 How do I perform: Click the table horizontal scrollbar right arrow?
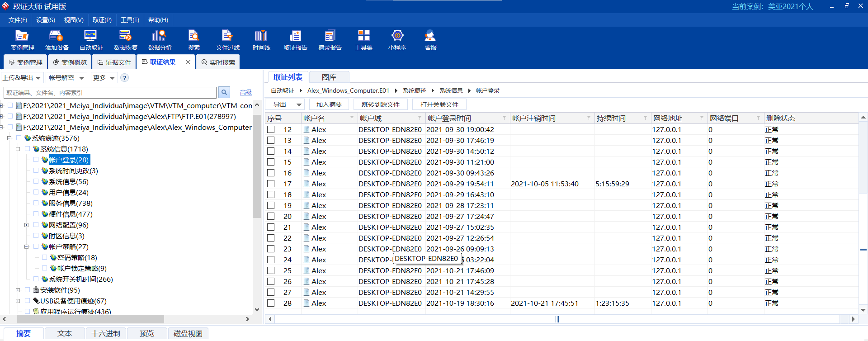coord(853,319)
